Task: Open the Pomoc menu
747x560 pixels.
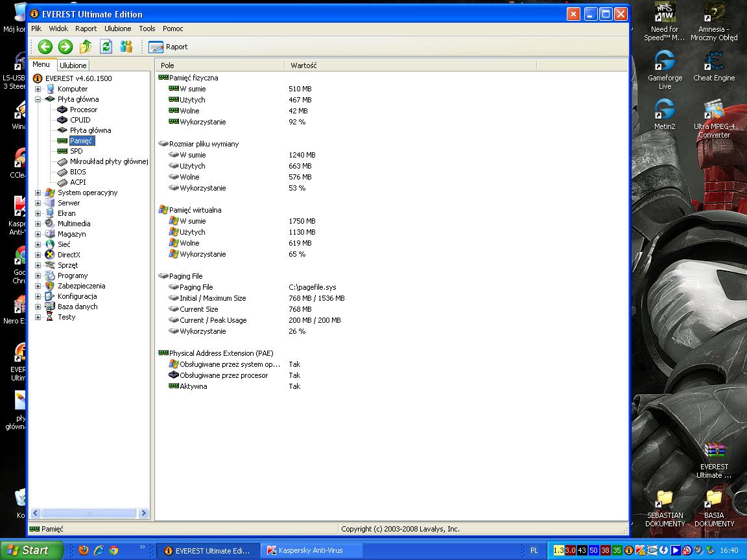Action: click(x=173, y=29)
